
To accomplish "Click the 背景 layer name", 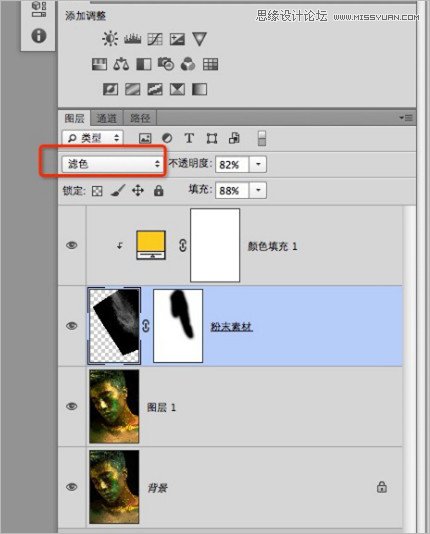I will 157,488.
